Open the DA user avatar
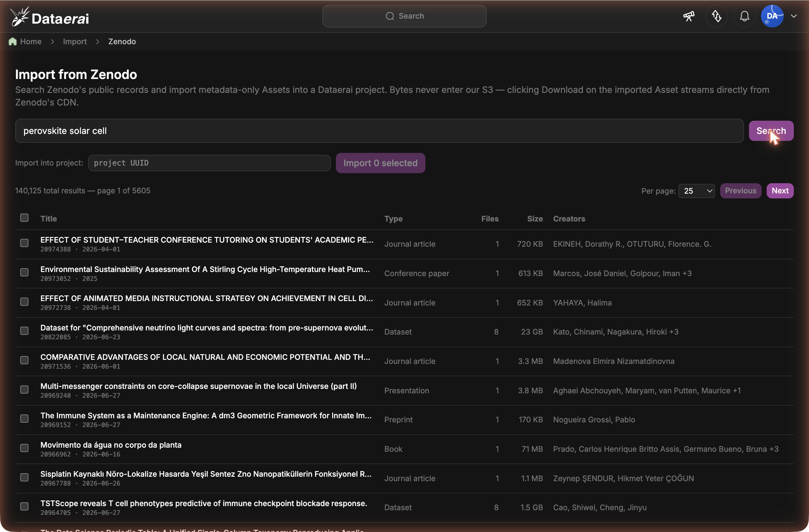The image size is (809, 532). tap(772, 16)
